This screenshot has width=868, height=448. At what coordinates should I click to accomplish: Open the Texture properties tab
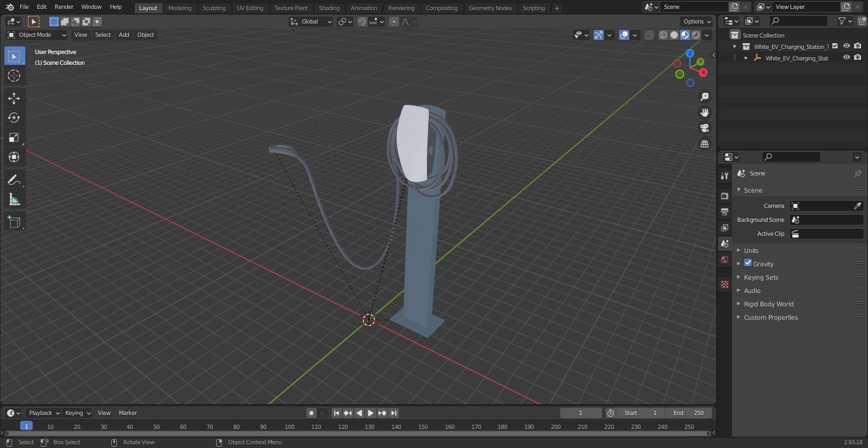pos(724,284)
